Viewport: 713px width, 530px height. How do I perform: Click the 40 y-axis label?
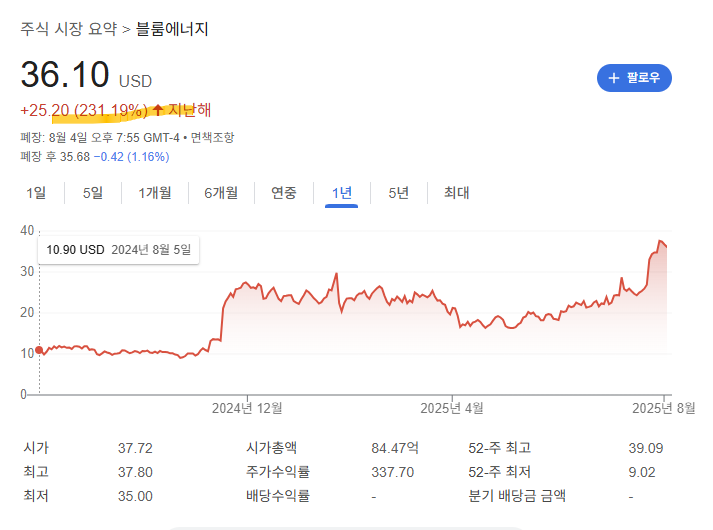pos(27,231)
